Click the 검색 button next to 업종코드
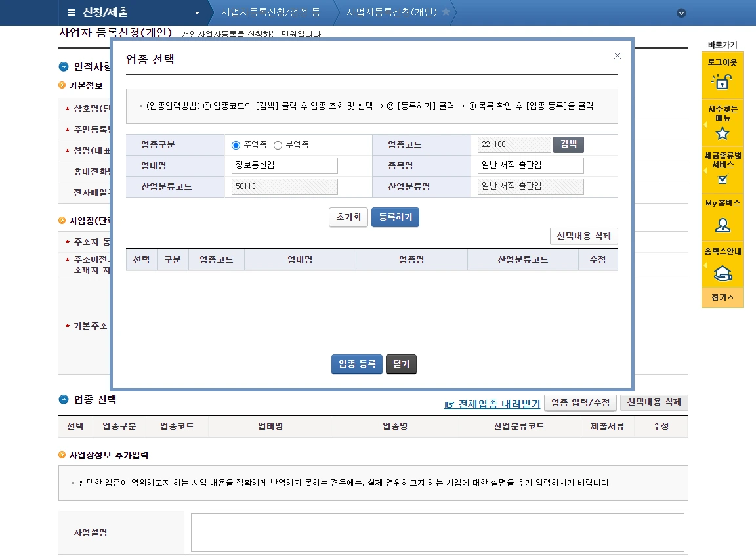Viewport: 756px width, 558px height. click(568, 144)
